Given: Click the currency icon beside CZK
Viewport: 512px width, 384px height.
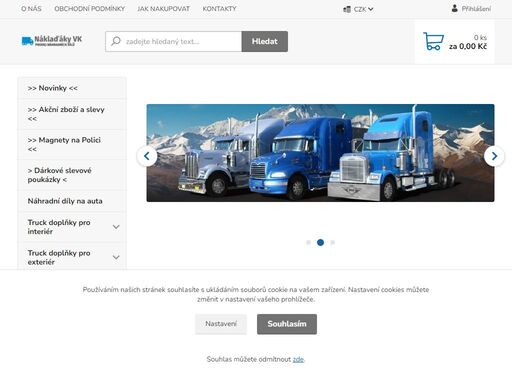Looking at the screenshot, I should tap(347, 9).
